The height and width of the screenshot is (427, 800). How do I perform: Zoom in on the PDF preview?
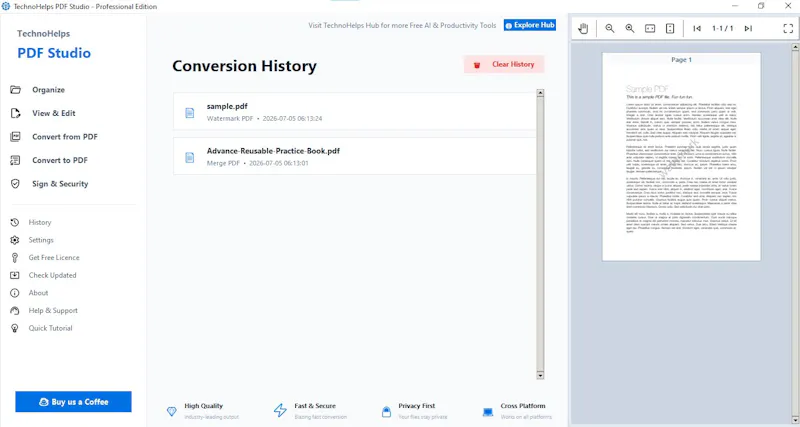[630, 29]
